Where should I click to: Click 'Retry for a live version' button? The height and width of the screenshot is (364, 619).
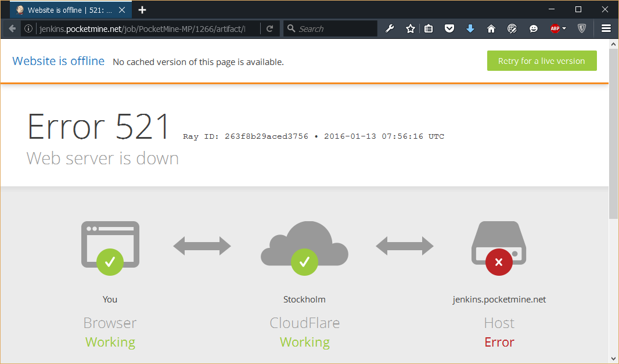(541, 61)
